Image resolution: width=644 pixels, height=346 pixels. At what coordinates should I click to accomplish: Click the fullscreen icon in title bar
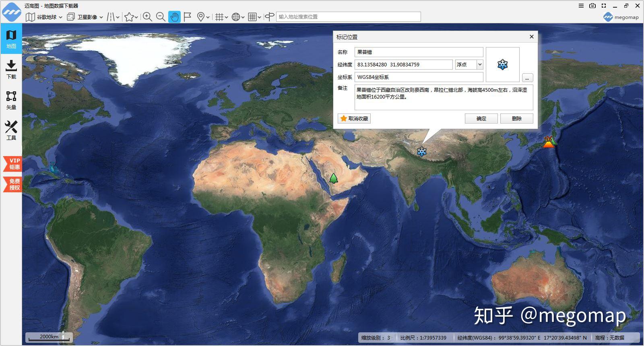(x=603, y=6)
